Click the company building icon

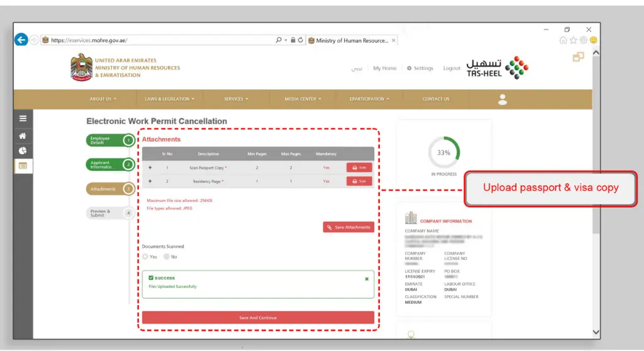pyautogui.click(x=411, y=218)
